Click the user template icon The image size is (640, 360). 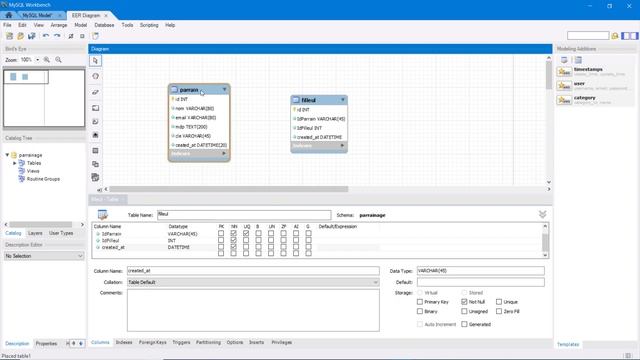point(564,86)
